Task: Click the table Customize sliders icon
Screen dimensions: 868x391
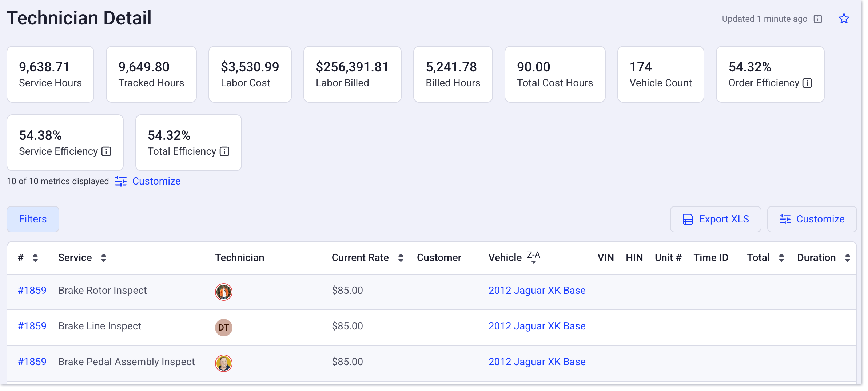Action: (x=785, y=219)
